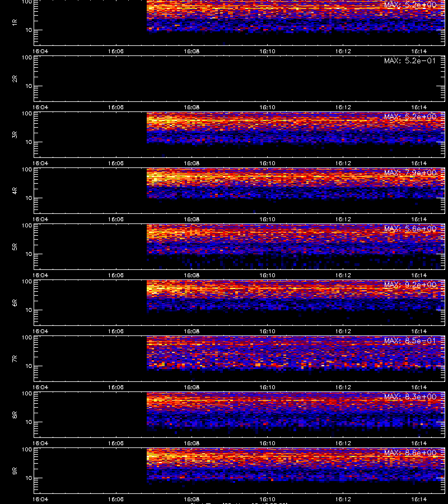Click the 9R spectrogram data area
448x504 pixels.
coord(296,465)
